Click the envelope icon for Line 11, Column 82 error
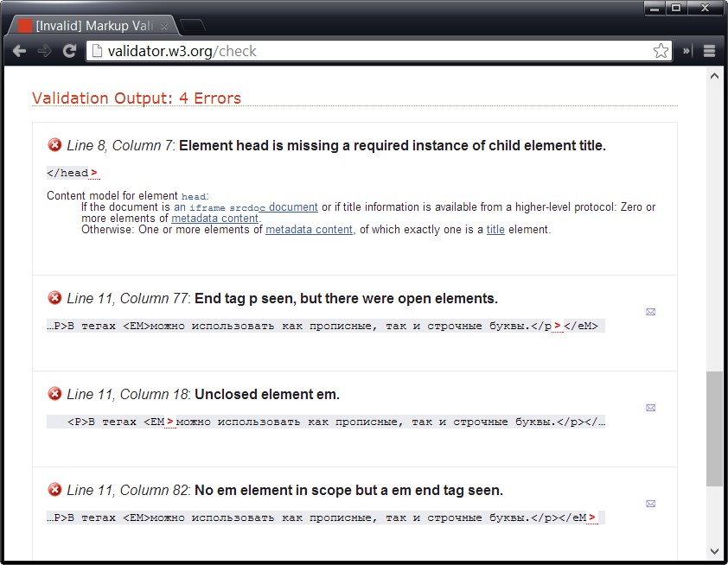This screenshot has height=565, width=728. [x=650, y=504]
